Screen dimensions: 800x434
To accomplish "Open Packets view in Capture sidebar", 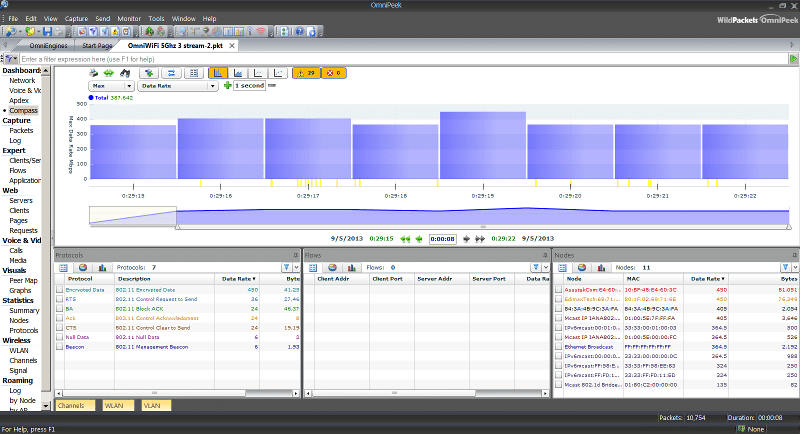I will 21,131.
